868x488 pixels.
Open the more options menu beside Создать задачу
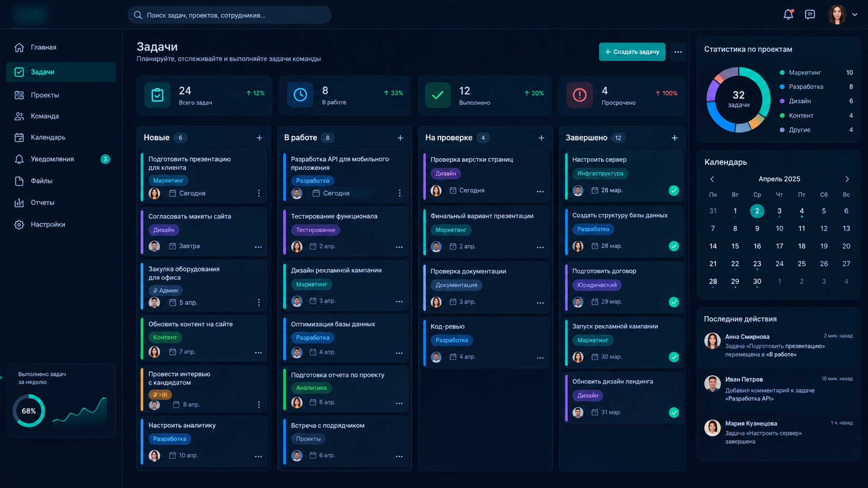[x=678, y=52]
